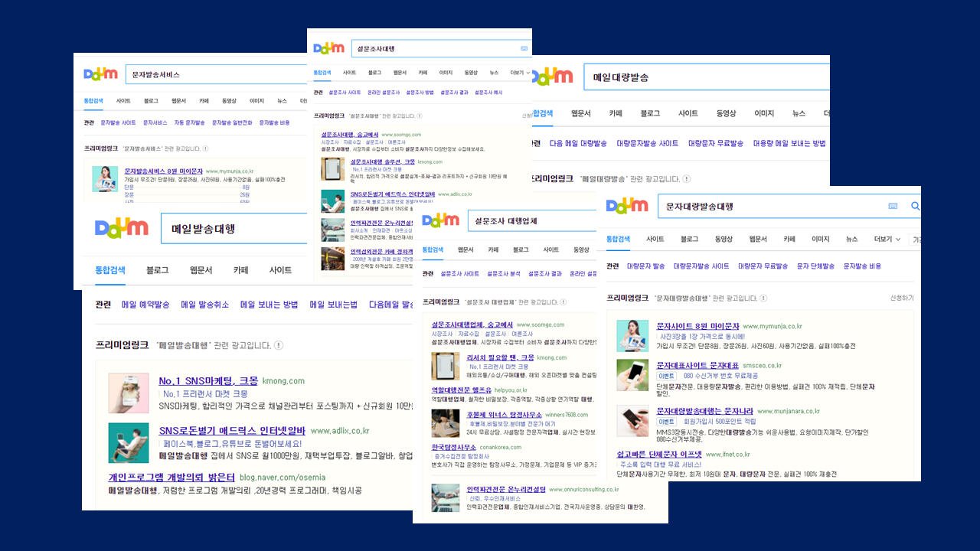Click Daum logo beside 문자발송서비스 search
Image resolution: width=980 pixels, height=551 pixels.
point(100,74)
